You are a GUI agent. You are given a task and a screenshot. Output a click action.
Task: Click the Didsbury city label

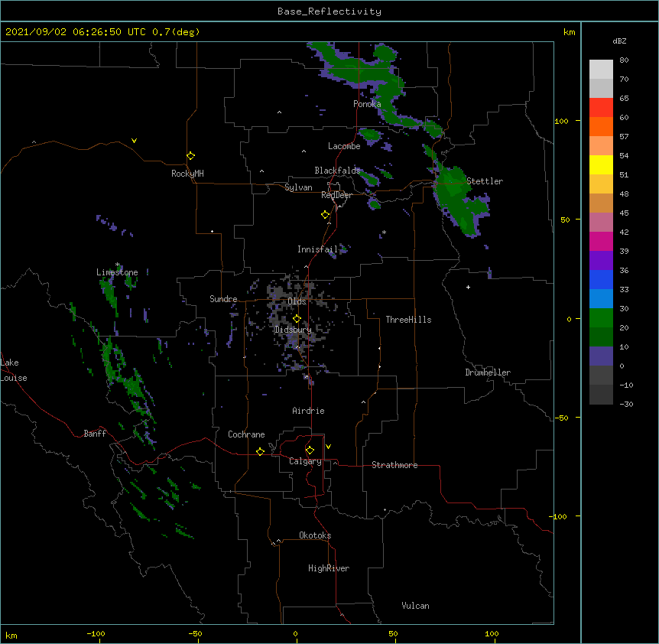click(x=293, y=330)
